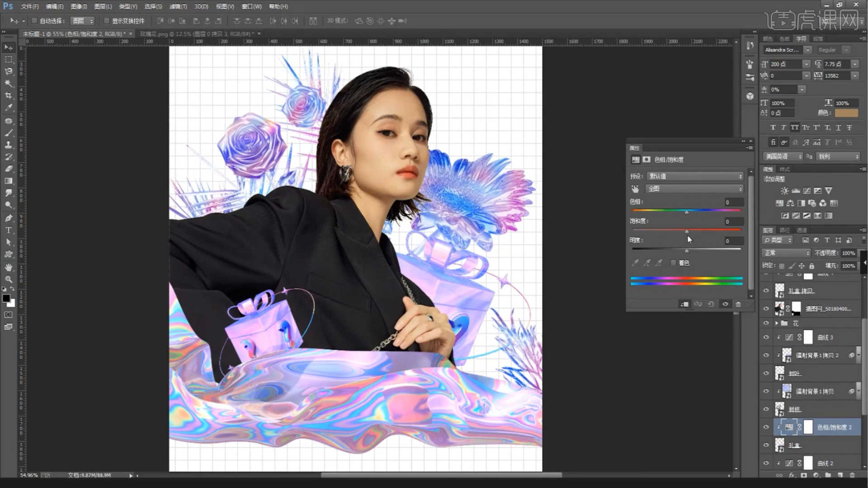Select the Gradient tool

point(9,181)
